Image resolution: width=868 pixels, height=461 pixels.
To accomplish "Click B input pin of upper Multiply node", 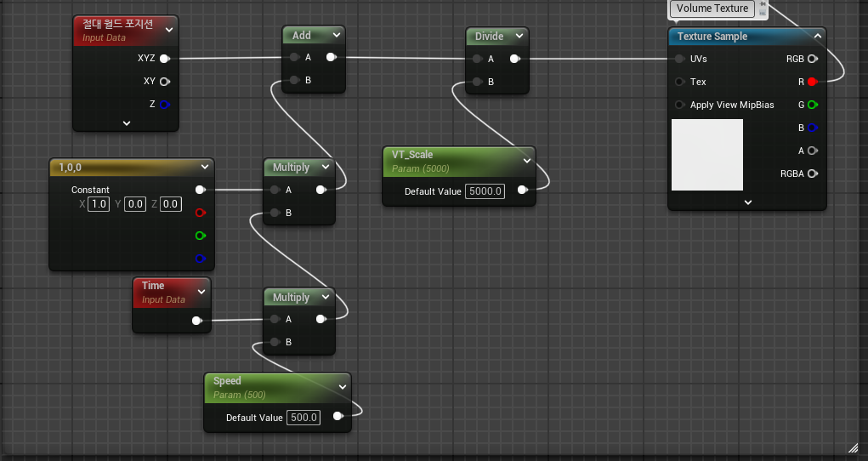I will pyautogui.click(x=275, y=213).
